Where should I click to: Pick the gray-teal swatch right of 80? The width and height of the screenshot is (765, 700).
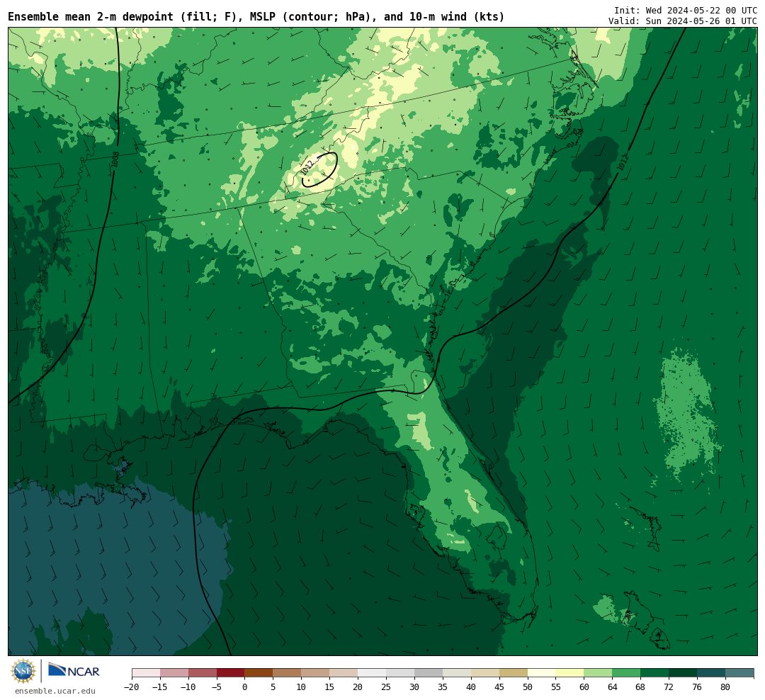(739, 673)
